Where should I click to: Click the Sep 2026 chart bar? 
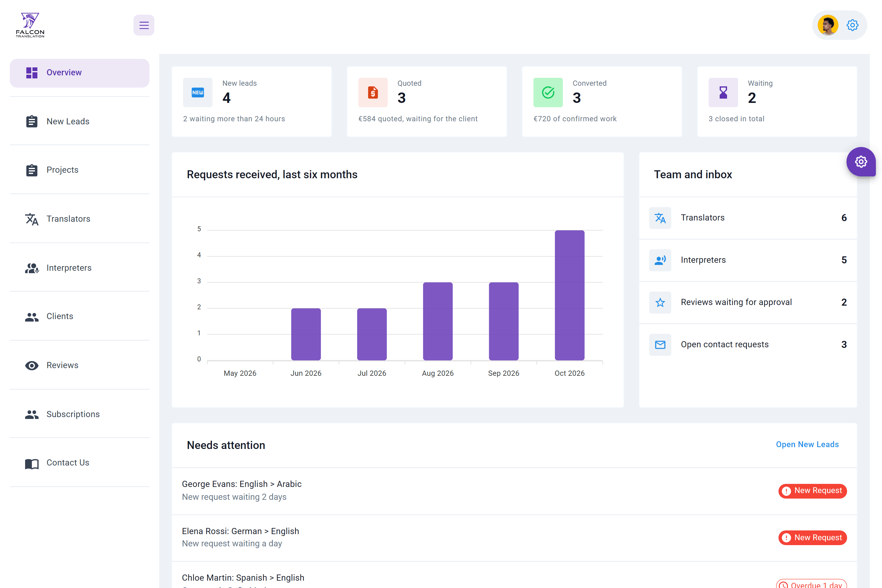coord(503,321)
